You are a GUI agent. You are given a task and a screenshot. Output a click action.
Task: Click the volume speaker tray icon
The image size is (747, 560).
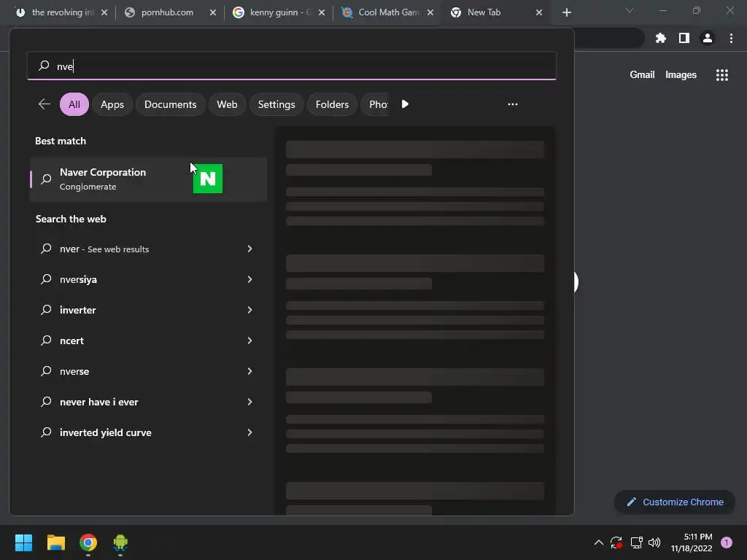coord(654,542)
